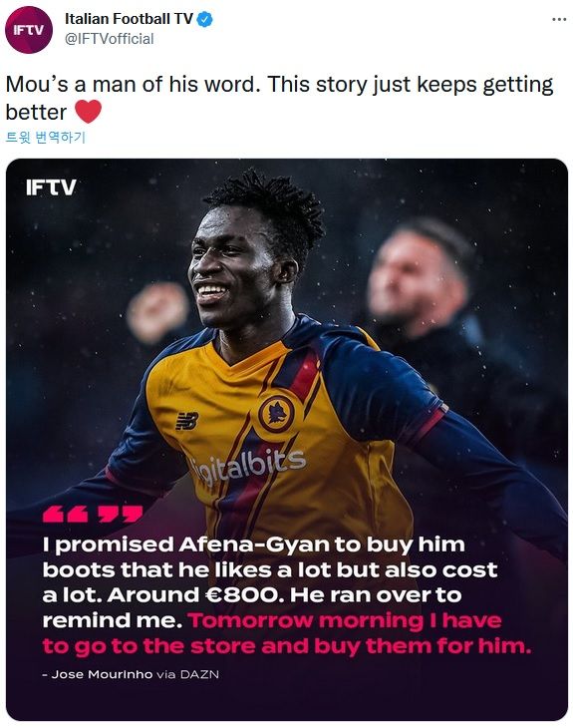Click the blue verified badge
The image size is (573, 728).
[205, 19]
